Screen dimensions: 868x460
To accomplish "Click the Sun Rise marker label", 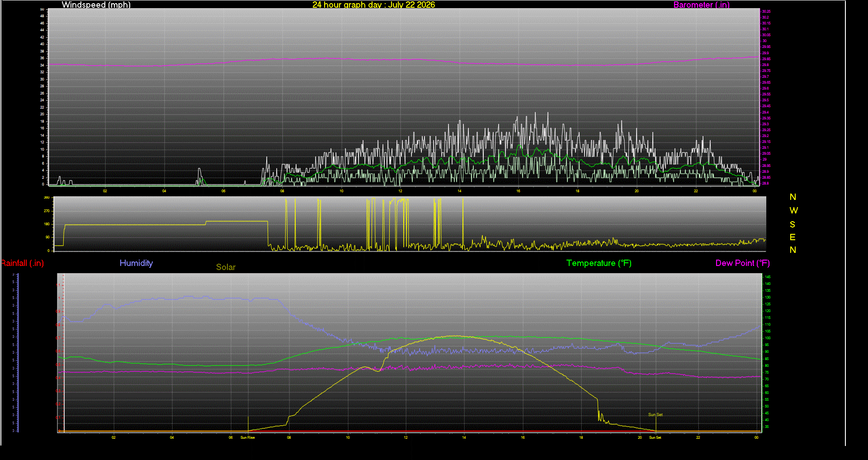I will pos(247,437).
